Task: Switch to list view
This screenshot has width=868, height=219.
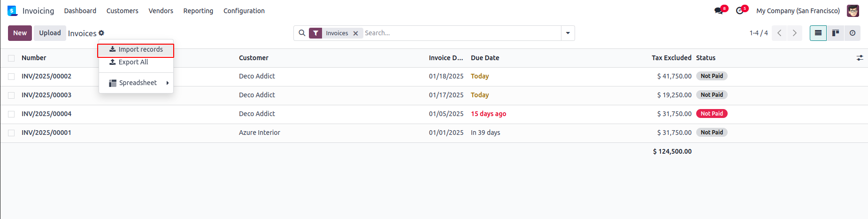Action: pyautogui.click(x=818, y=33)
